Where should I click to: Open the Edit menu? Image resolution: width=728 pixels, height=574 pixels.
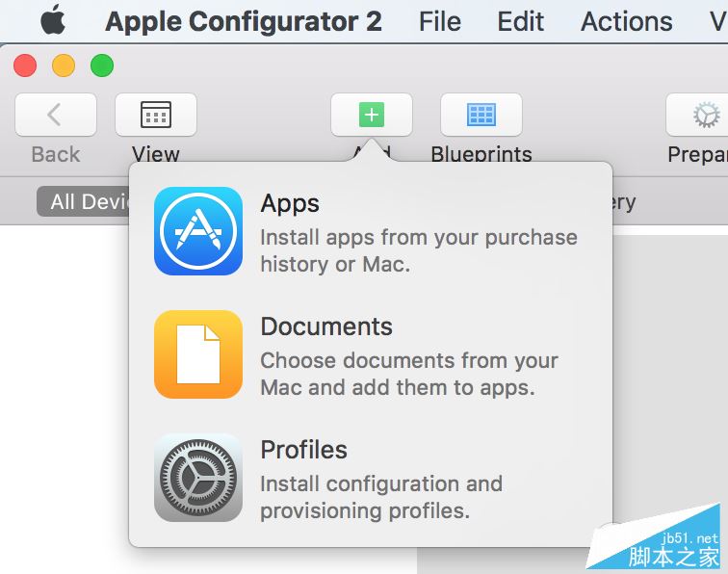click(x=521, y=21)
